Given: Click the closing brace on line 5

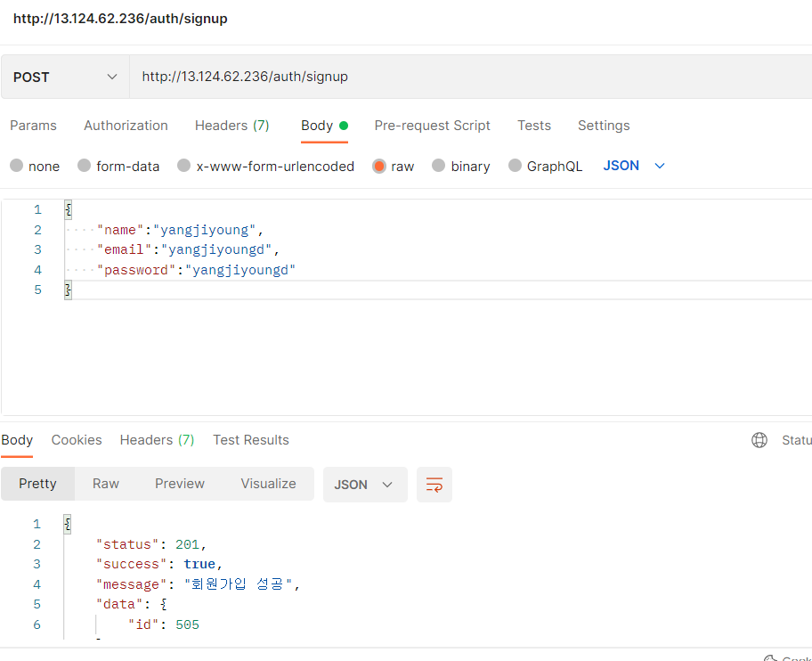Looking at the screenshot, I should 68,290.
